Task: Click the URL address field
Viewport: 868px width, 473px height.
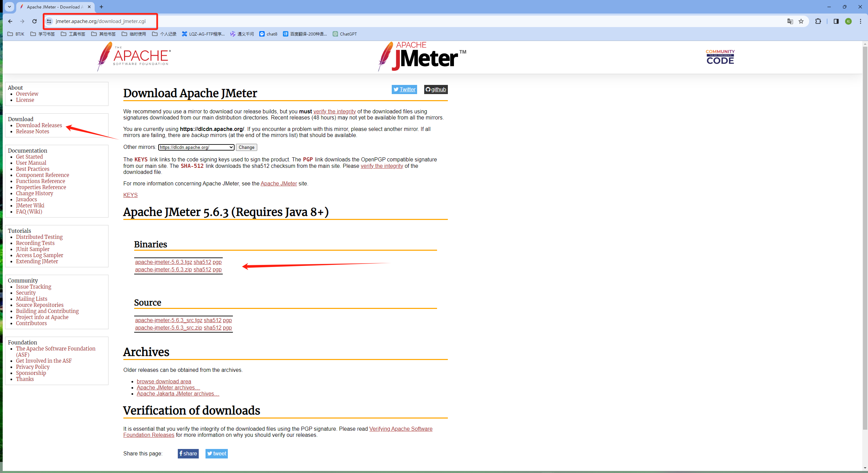Action: pyautogui.click(x=101, y=21)
